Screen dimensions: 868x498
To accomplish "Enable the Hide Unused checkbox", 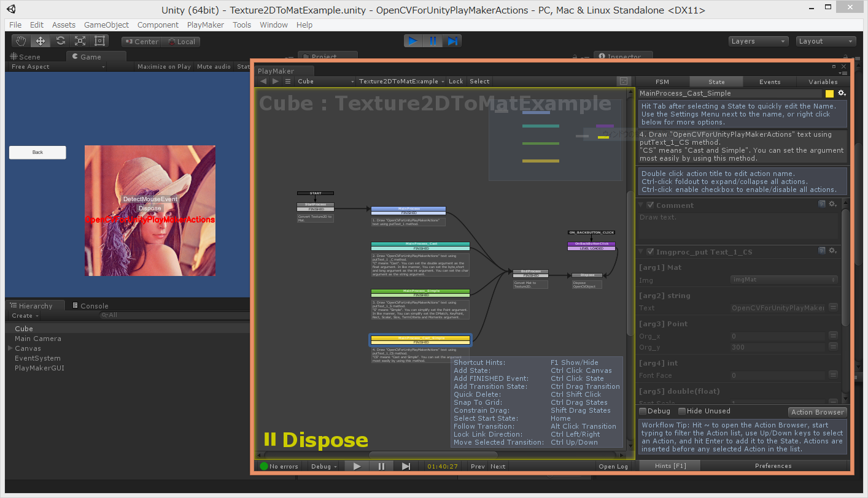I will tap(682, 412).
